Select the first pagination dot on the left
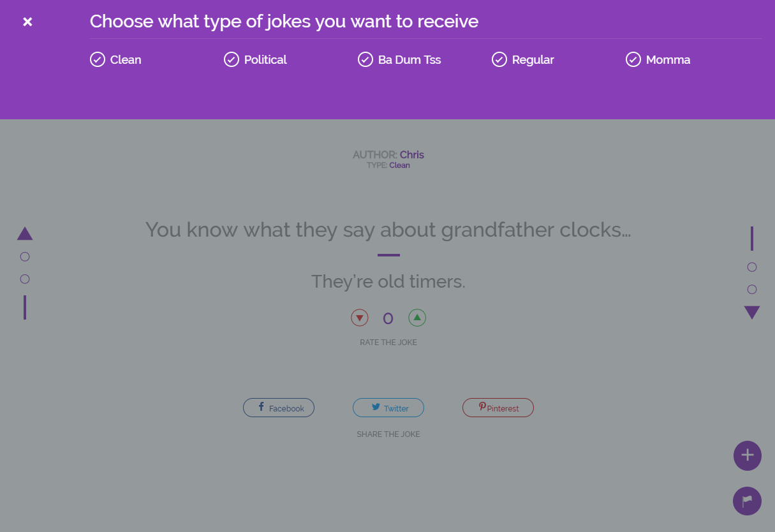Image resolution: width=775 pixels, height=532 pixels. [x=24, y=256]
